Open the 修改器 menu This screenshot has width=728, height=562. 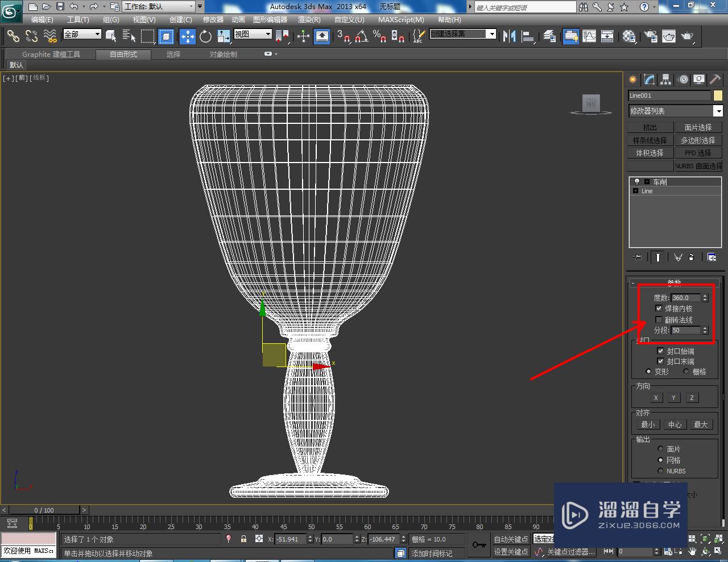[213, 20]
